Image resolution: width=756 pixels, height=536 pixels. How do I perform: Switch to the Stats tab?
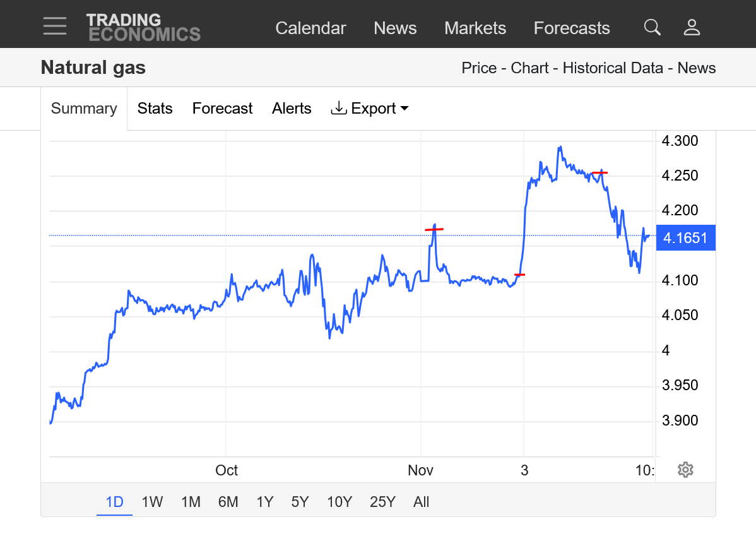coord(155,109)
